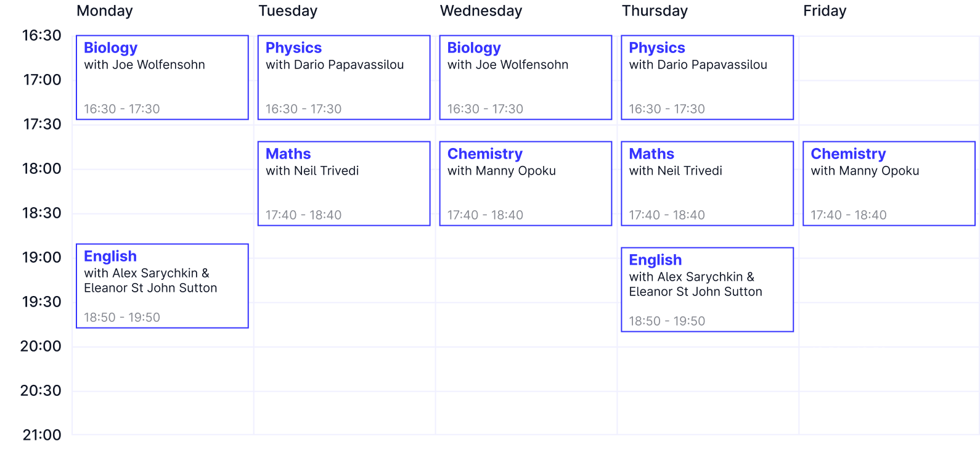Open the Tuesday Maths lesson with Neil Trivedi
Image resolution: width=980 pixels, height=457 pixels.
[x=343, y=184]
